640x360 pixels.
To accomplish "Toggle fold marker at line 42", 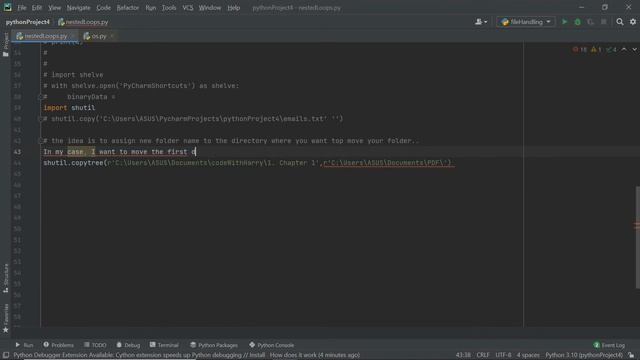I will point(40,141).
